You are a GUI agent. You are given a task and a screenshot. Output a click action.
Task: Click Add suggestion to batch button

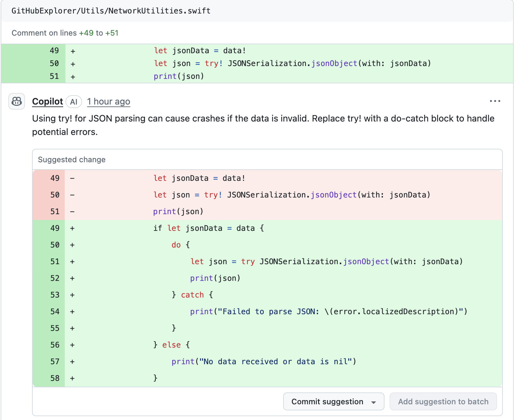pos(443,401)
